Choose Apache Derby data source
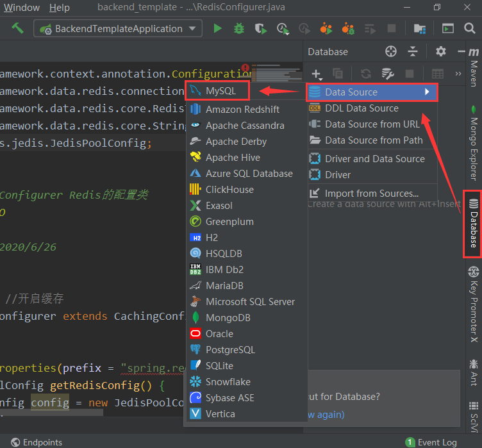 point(247,142)
